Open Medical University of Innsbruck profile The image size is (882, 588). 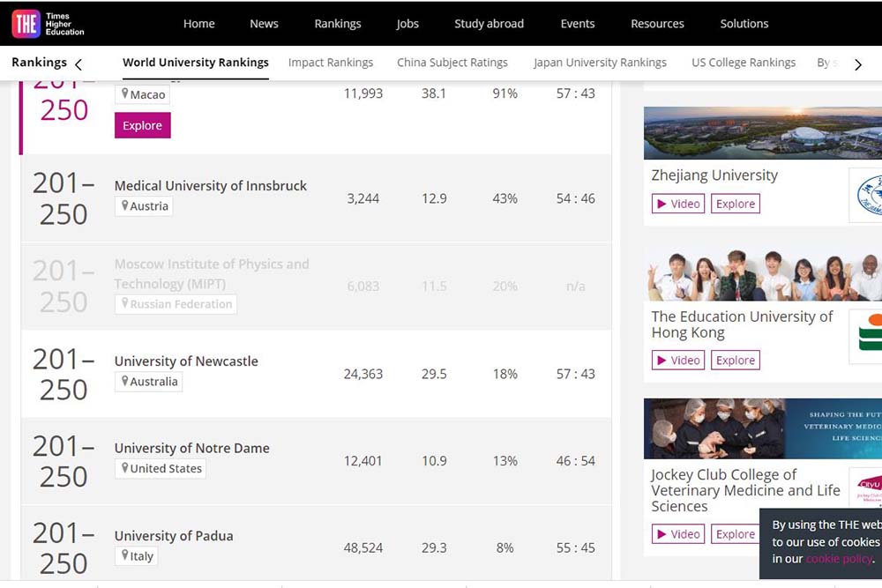point(211,185)
